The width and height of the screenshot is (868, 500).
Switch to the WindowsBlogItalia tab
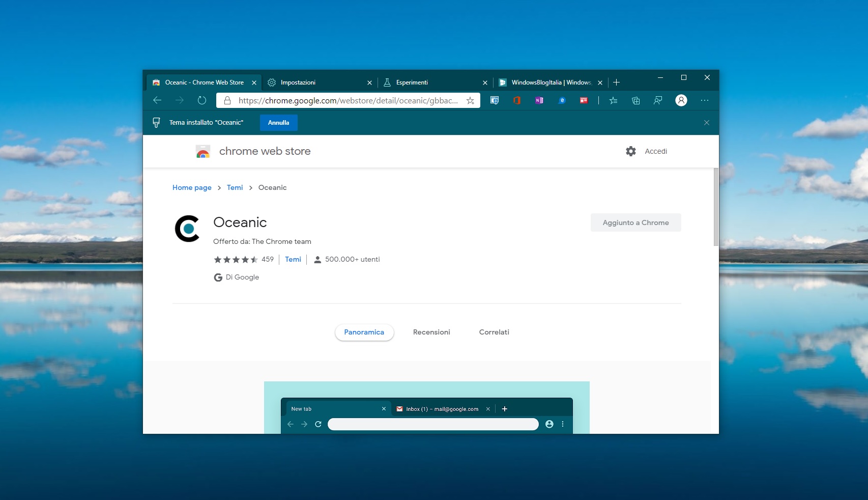[x=551, y=82]
